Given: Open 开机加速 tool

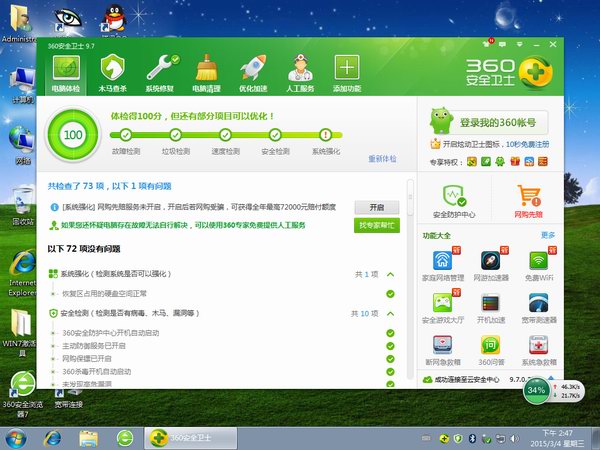Looking at the screenshot, I should pyautogui.click(x=491, y=308).
